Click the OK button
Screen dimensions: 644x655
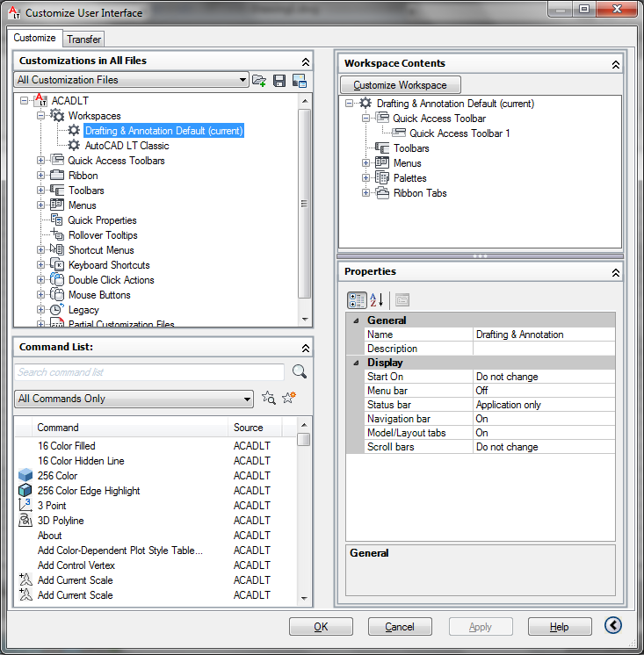(x=321, y=627)
